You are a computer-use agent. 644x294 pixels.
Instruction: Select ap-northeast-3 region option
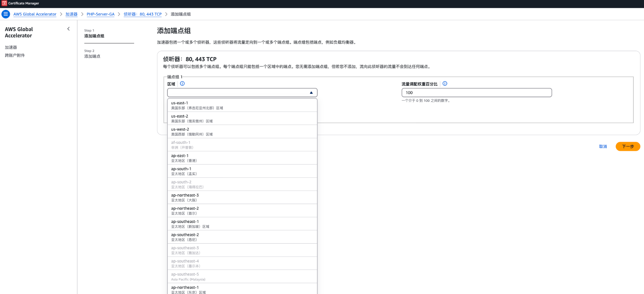point(242,197)
